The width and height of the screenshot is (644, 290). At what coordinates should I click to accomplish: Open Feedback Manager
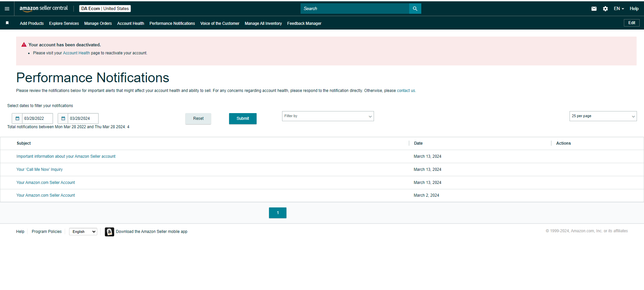pos(304,23)
